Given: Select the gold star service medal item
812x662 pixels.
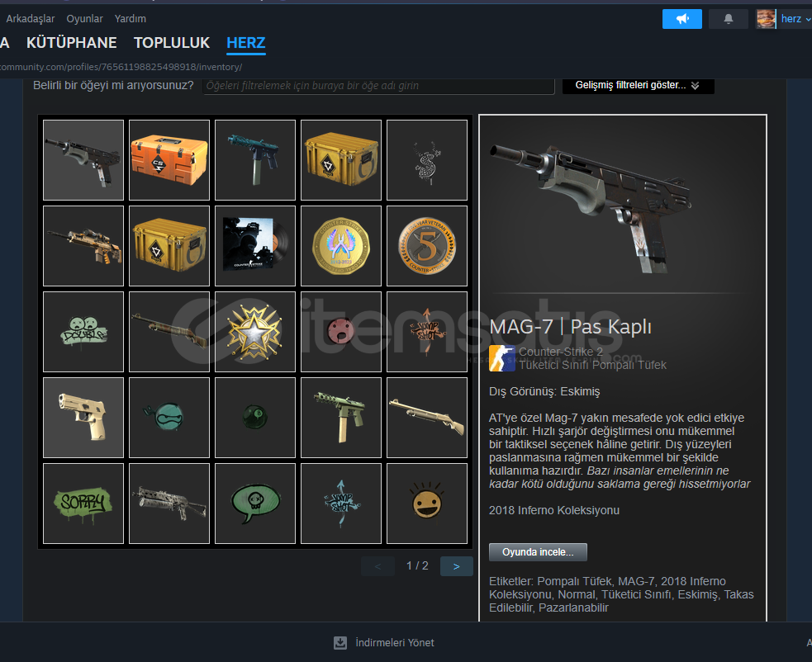Looking at the screenshot, I should point(255,332).
